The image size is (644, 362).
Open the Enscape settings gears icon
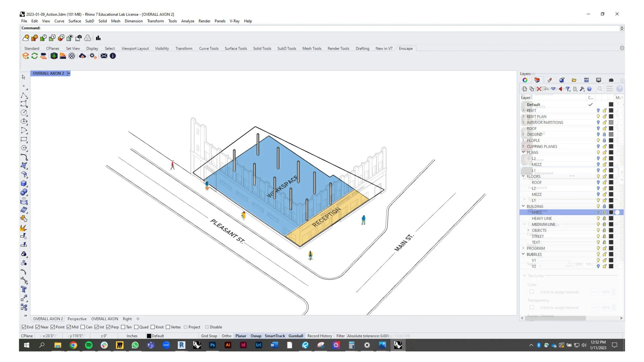(x=93, y=56)
